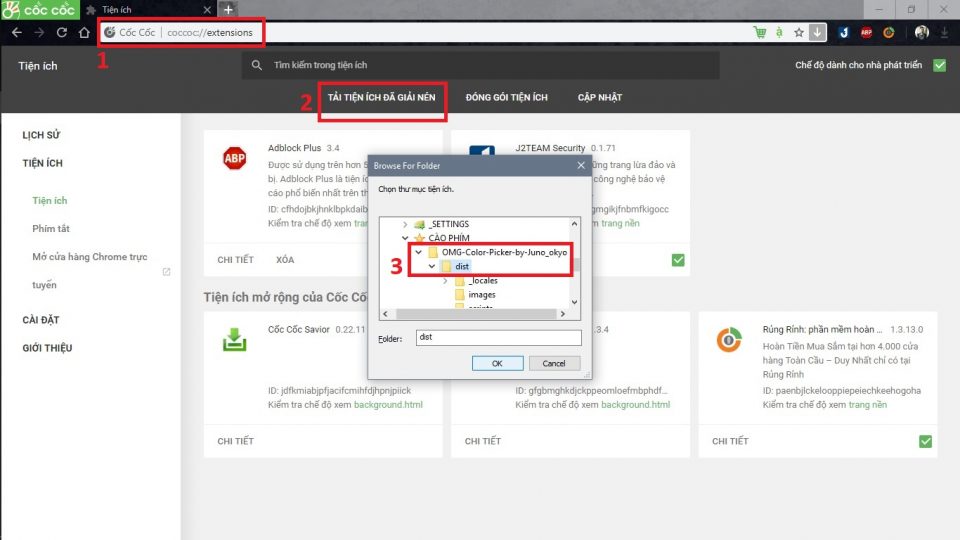Open GIỚI THIỆU in sidebar
Screen dimensions: 960x540
(x=47, y=348)
